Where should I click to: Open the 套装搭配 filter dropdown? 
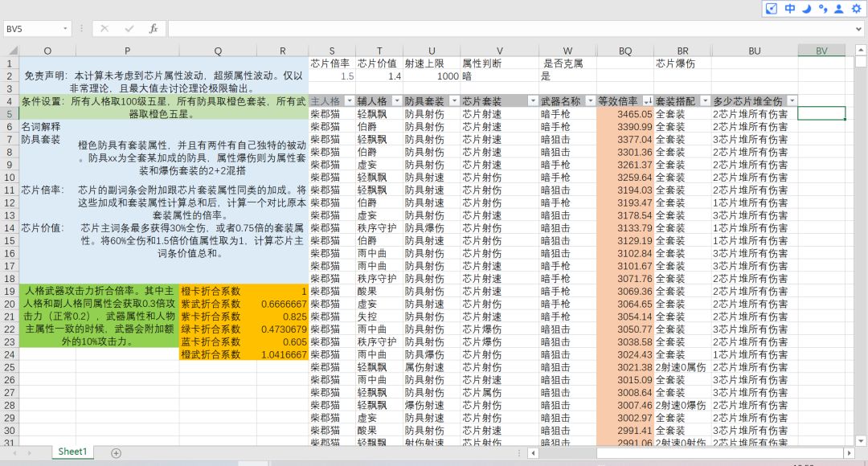(x=706, y=100)
